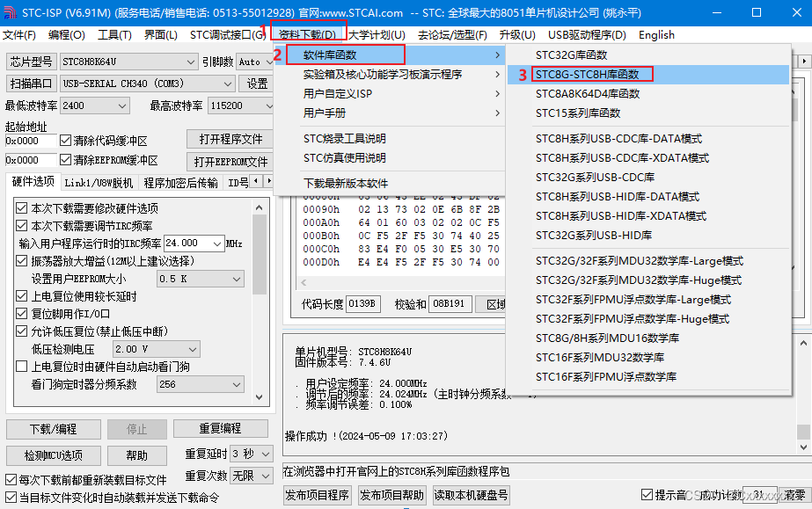Image resolution: width=812 pixels, height=509 pixels.
Task: Toggle 清除EEPROM缓冲区 checkbox
Action: click(65, 160)
